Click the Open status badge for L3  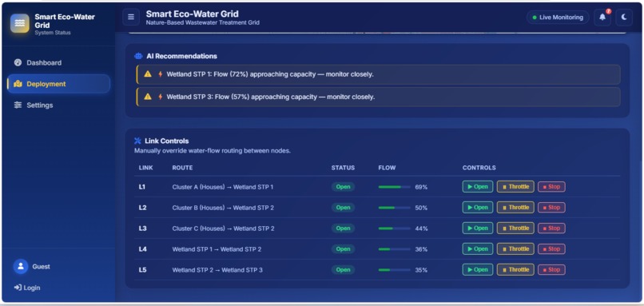343,229
